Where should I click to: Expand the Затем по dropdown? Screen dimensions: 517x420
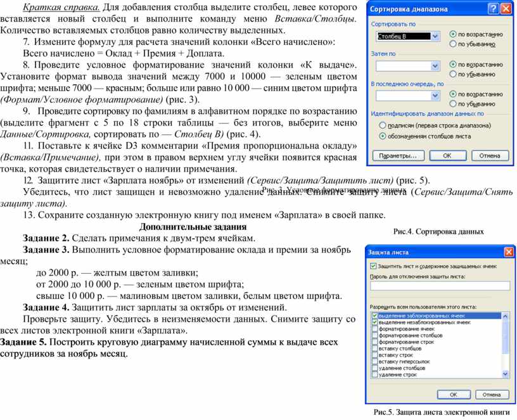435,66
